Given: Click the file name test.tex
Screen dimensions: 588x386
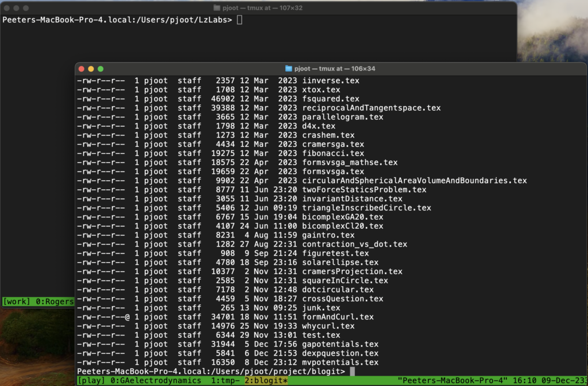Looking at the screenshot, I should (321, 335).
